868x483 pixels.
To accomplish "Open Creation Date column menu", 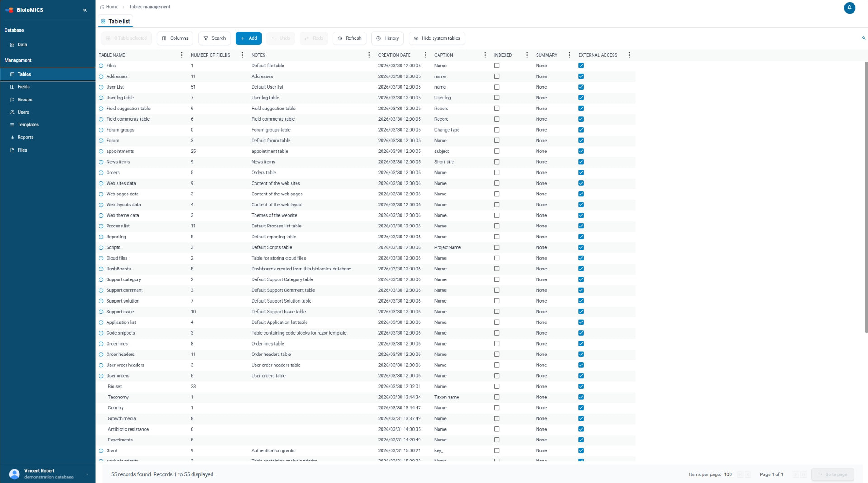I will tap(425, 55).
